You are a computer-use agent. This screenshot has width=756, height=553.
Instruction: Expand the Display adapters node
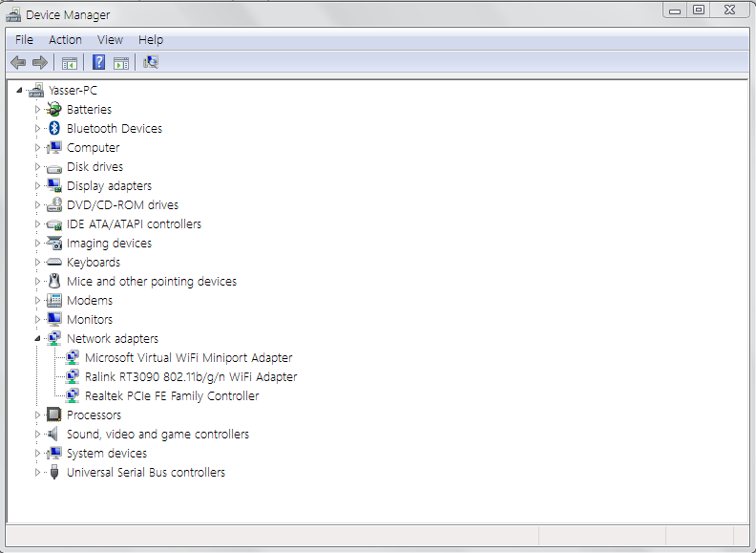coord(37,186)
